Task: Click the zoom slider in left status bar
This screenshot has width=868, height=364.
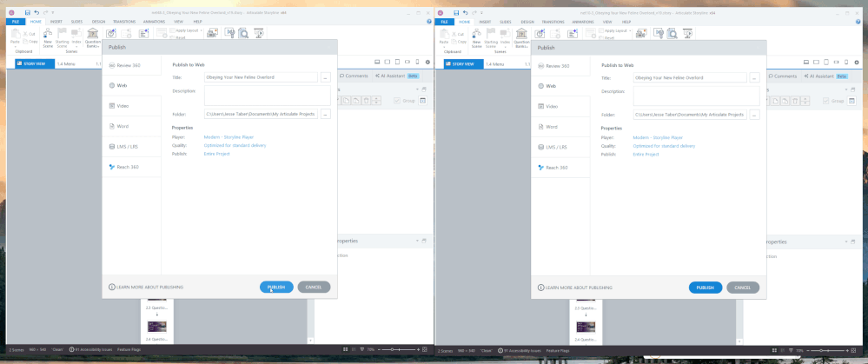Action: (399, 349)
